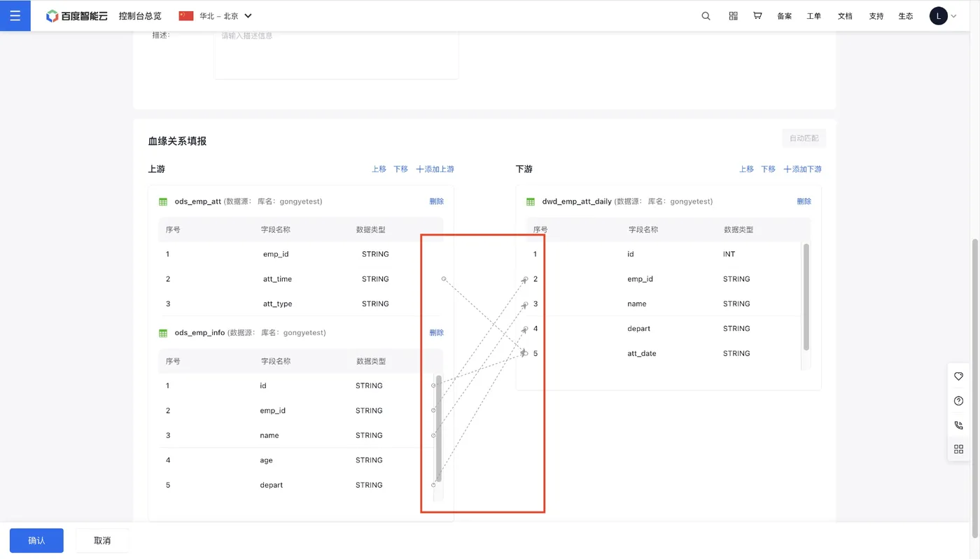Viewport: 980px width, 559px height.
Task: Expand the 华北-北京 region dropdown
Action: tap(248, 16)
